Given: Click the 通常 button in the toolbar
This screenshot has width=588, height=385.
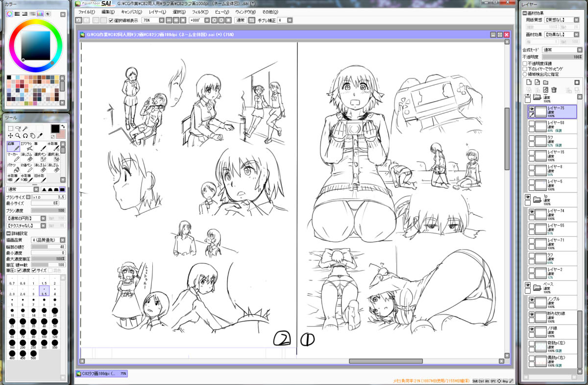Looking at the screenshot, I should [x=240, y=21].
